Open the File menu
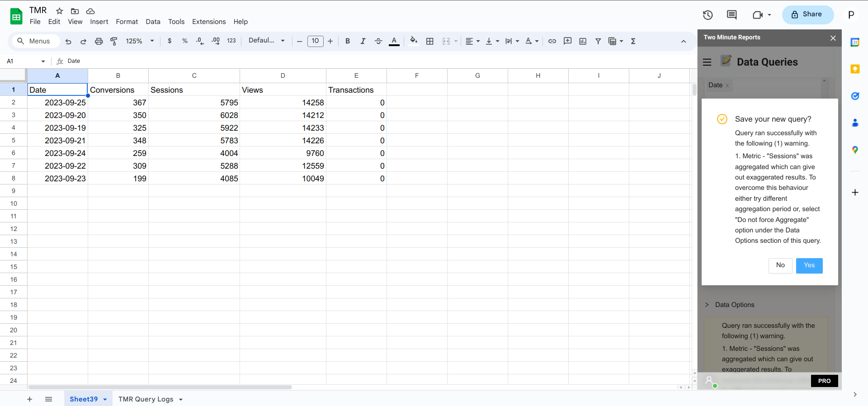 click(35, 22)
